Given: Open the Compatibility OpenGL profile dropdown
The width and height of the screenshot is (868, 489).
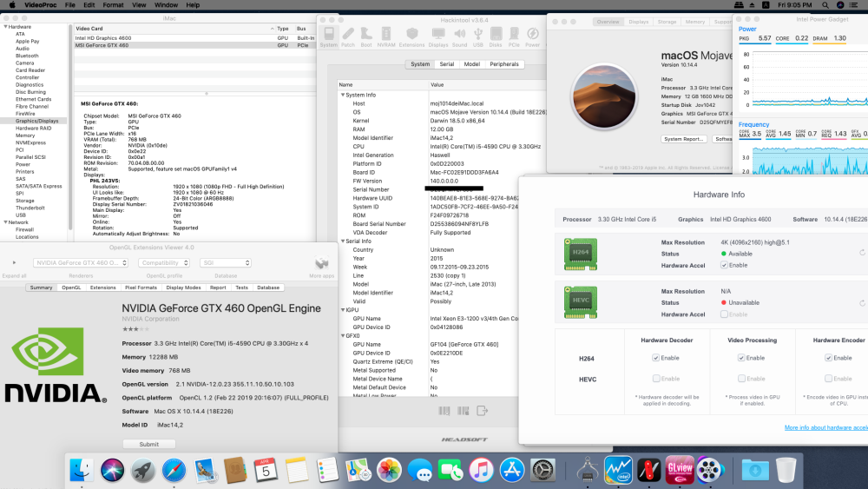Looking at the screenshot, I should pyautogui.click(x=164, y=263).
